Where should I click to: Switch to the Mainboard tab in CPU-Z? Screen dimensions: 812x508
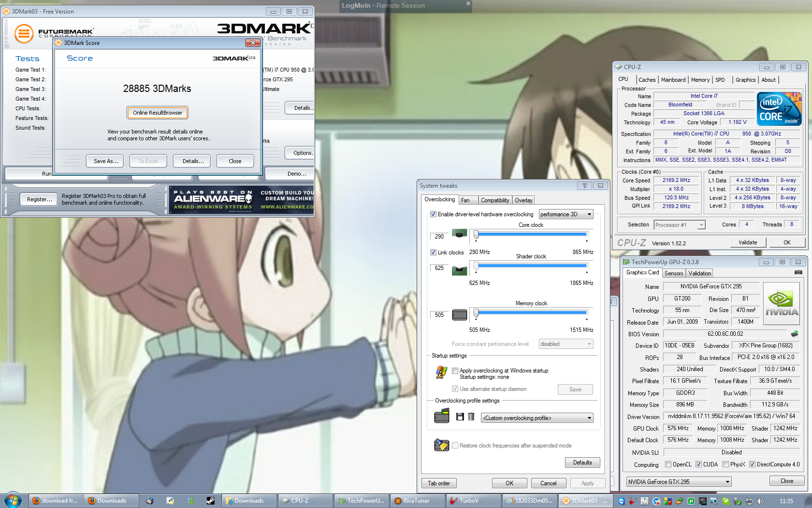coord(673,80)
